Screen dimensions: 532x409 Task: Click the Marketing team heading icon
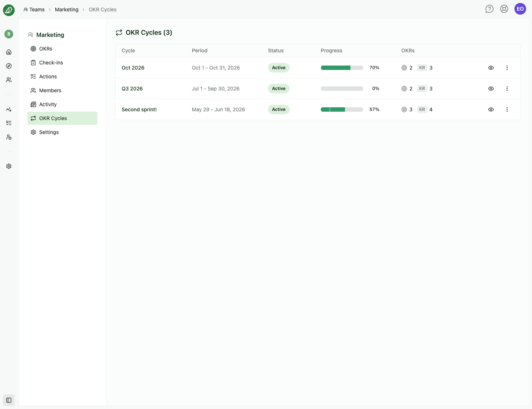(x=30, y=35)
